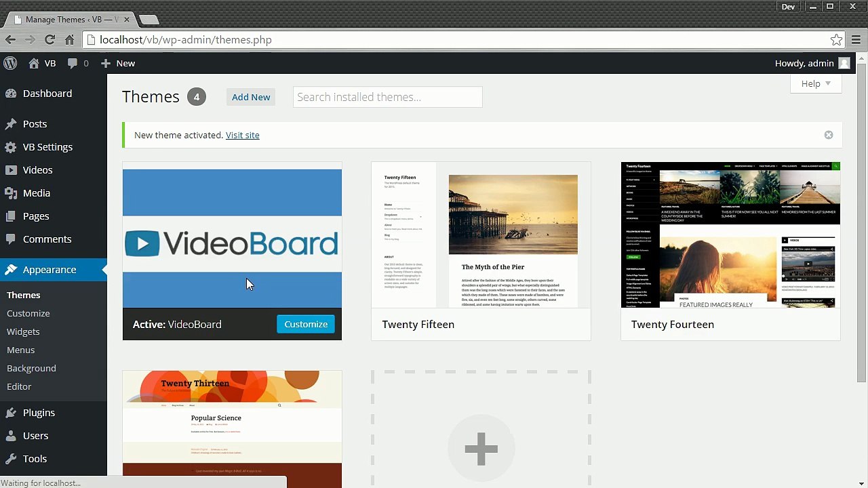
Task: Select the Twenty Fifteen theme screenshot
Action: pyautogui.click(x=481, y=235)
